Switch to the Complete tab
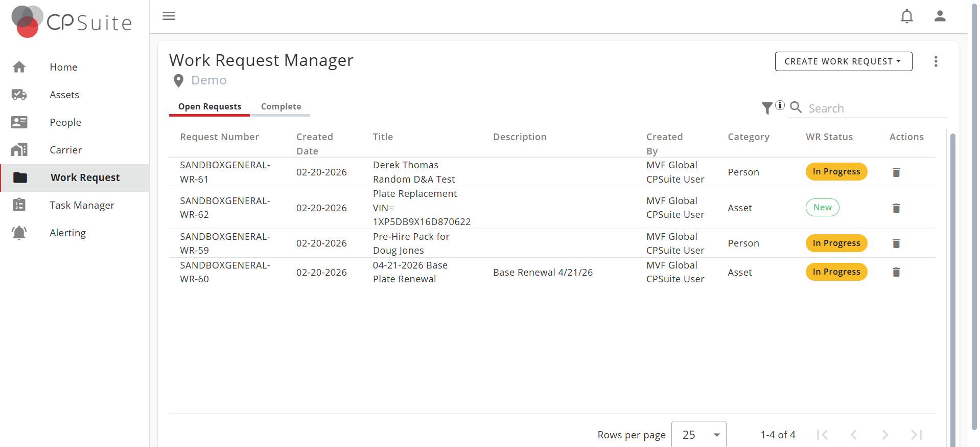980x447 pixels. [x=281, y=106]
